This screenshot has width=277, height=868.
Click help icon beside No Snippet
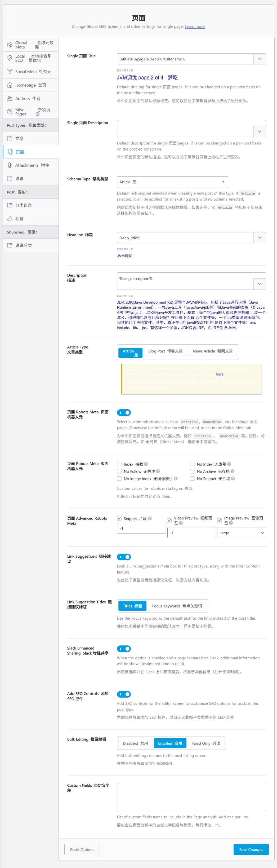(233, 478)
